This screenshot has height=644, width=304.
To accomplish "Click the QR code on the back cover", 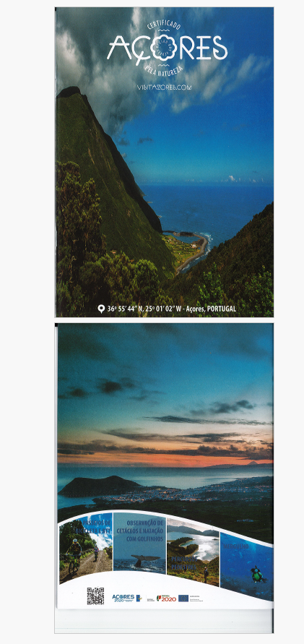I will click(95, 596).
